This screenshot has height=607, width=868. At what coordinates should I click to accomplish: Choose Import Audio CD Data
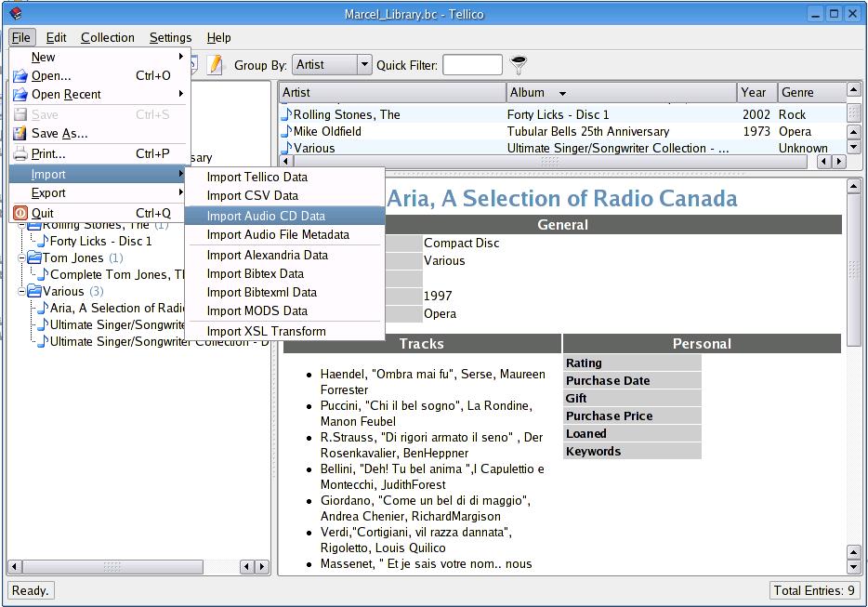[x=266, y=216]
